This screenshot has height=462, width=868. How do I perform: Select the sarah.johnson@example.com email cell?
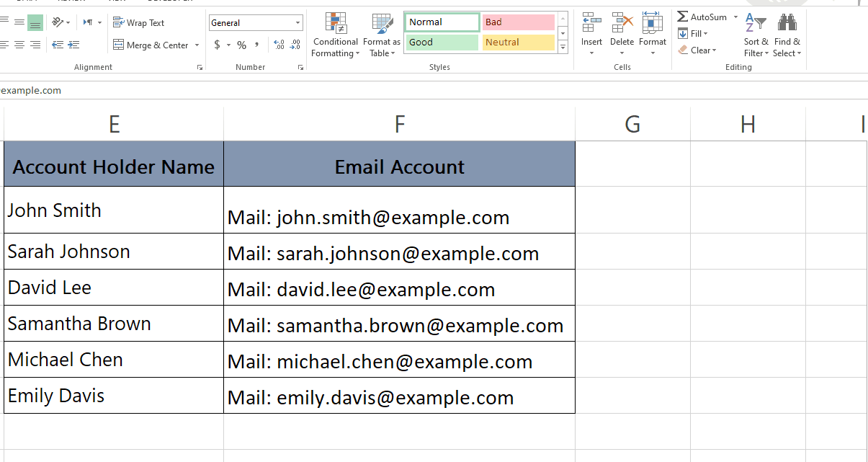coord(400,252)
